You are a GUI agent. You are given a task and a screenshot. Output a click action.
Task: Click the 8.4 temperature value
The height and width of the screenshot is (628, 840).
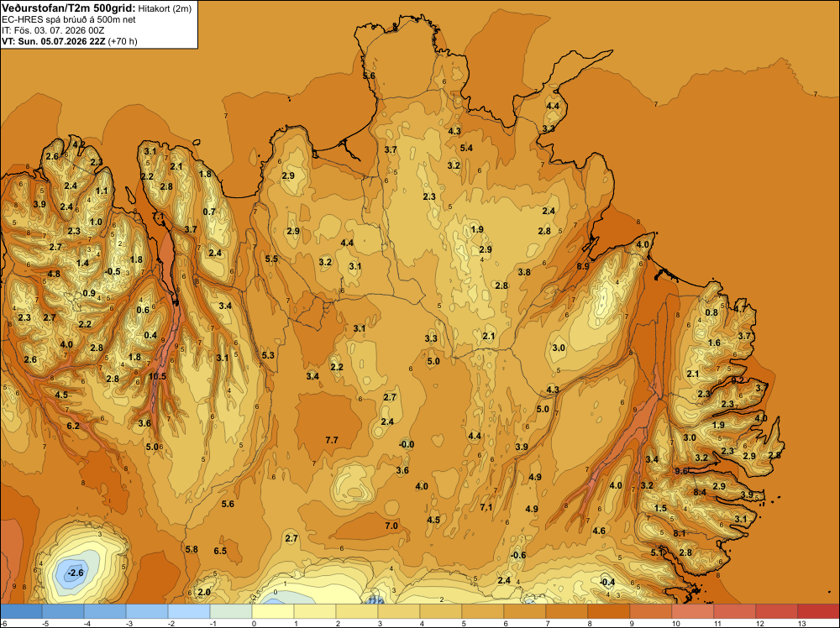[700, 493]
